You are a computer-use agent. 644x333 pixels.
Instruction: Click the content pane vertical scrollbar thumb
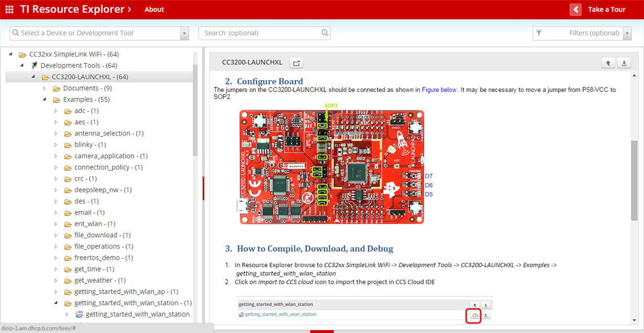pos(635,181)
